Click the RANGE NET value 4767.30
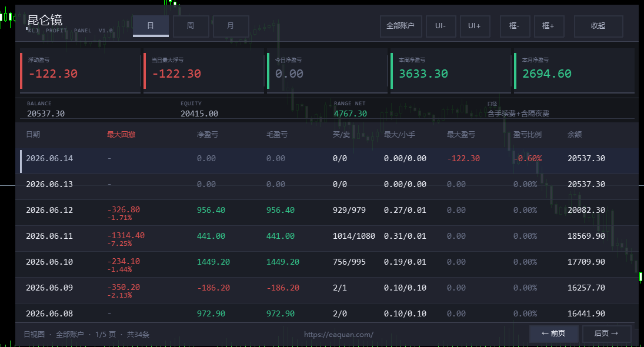 click(x=351, y=114)
